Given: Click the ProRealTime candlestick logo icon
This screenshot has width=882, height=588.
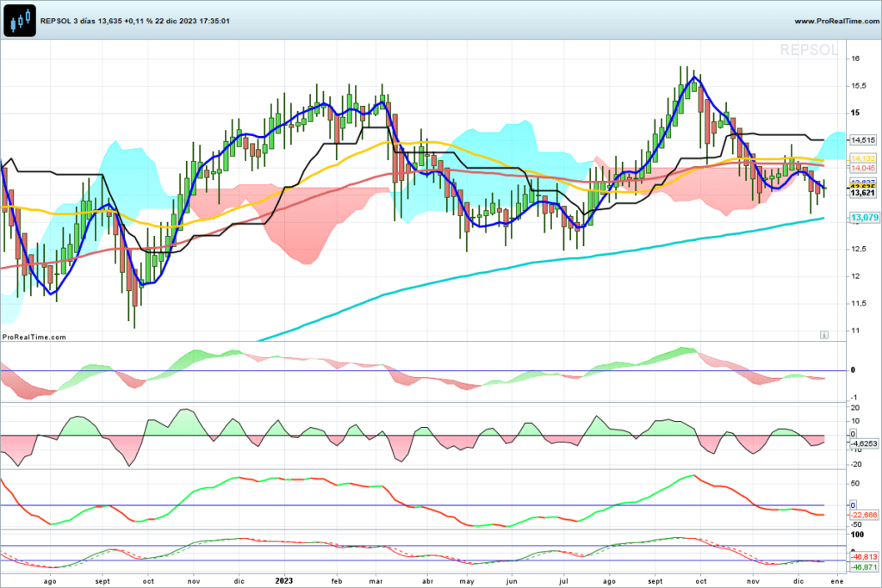Looking at the screenshot, I should pyautogui.click(x=20, y=21).
